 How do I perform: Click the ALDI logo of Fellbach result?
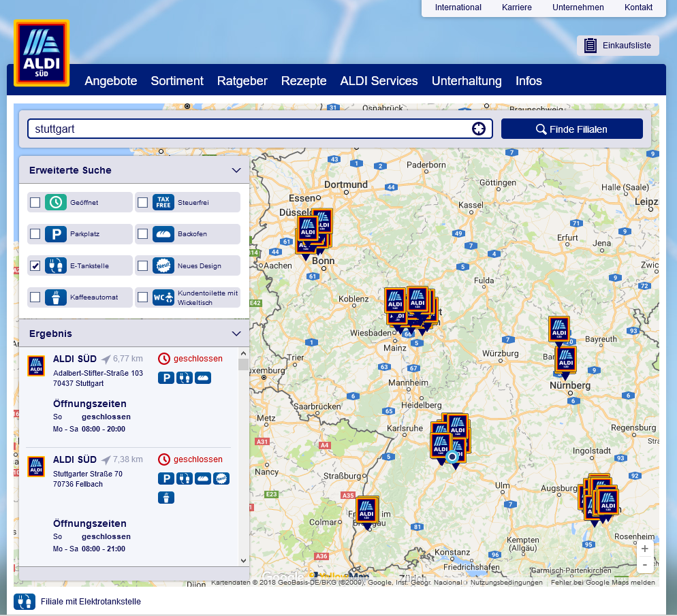36,467
